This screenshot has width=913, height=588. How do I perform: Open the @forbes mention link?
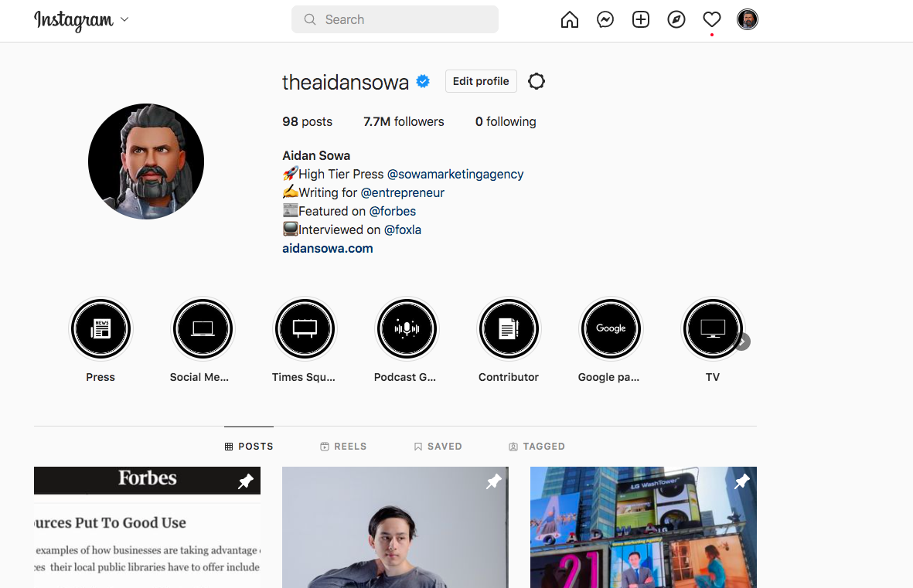click(x=393, y=212)
